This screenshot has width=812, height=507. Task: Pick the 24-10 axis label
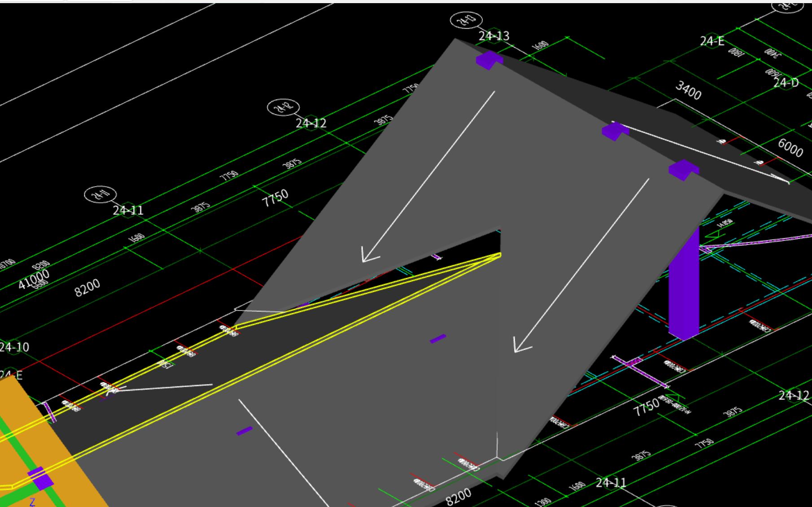14,347
